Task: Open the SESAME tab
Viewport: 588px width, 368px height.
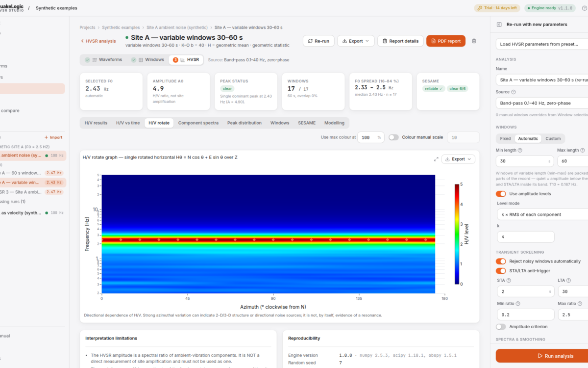Action: click(307, 123)
